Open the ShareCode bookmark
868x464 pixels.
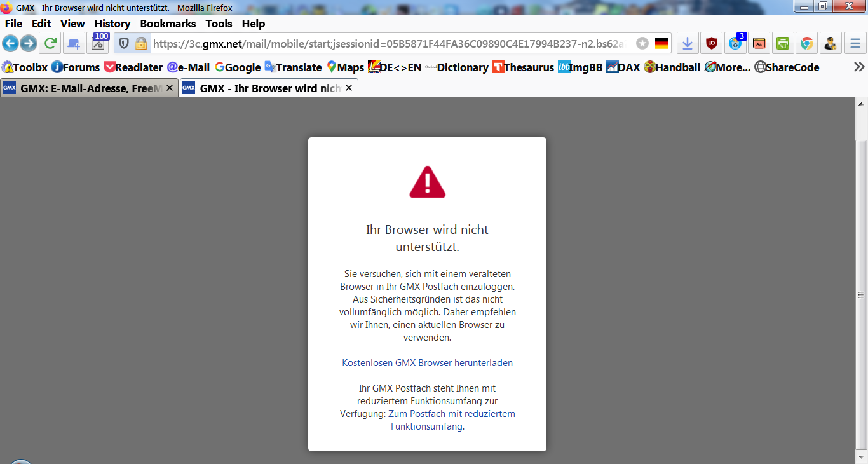[x=787, y=67]
